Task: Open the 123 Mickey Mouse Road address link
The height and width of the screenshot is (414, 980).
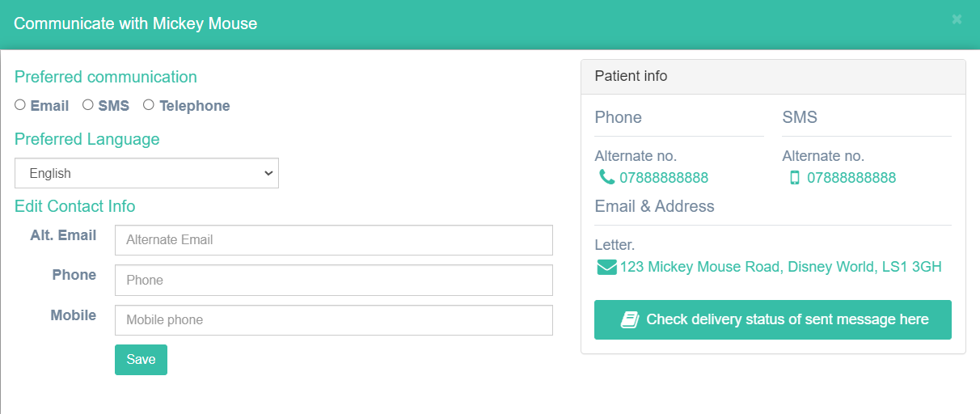Action: tap(781, 267)
